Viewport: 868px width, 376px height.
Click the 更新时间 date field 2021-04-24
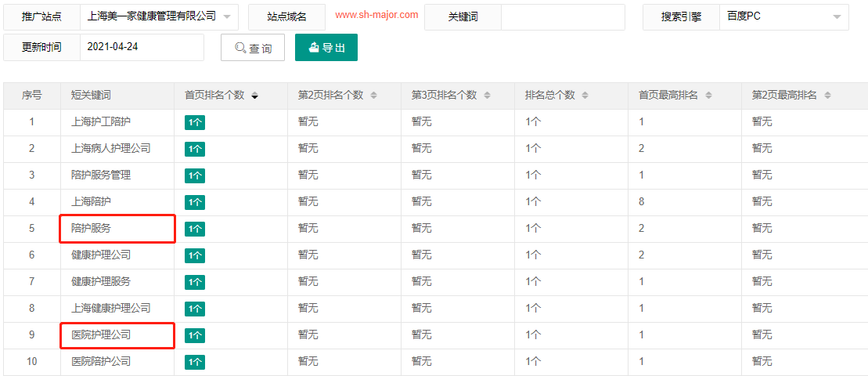coord(142,47)
